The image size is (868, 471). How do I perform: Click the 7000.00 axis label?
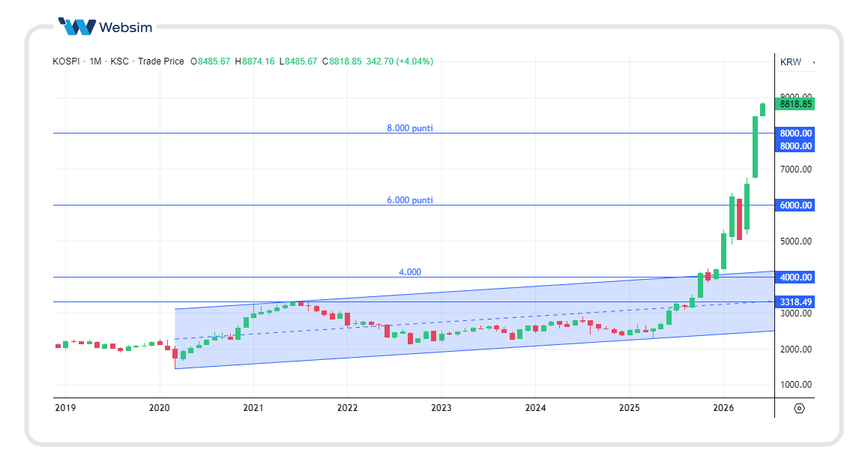coord(796,169)
